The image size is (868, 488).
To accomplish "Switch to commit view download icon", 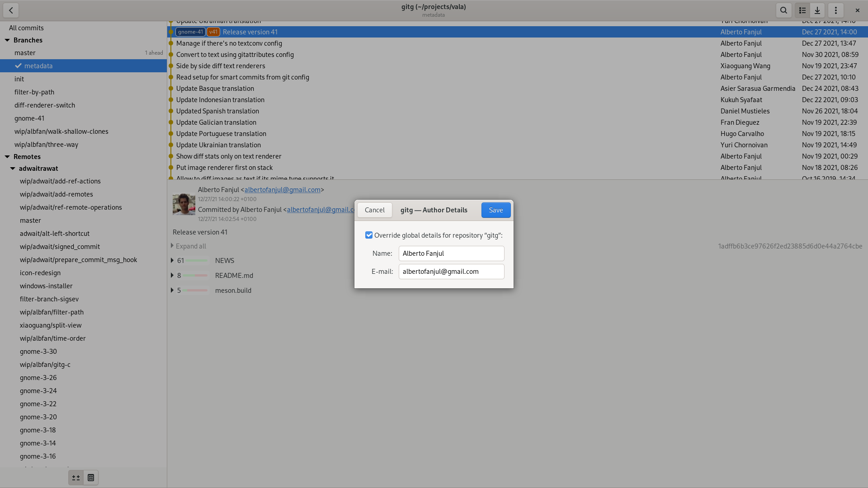I will 817,10.
